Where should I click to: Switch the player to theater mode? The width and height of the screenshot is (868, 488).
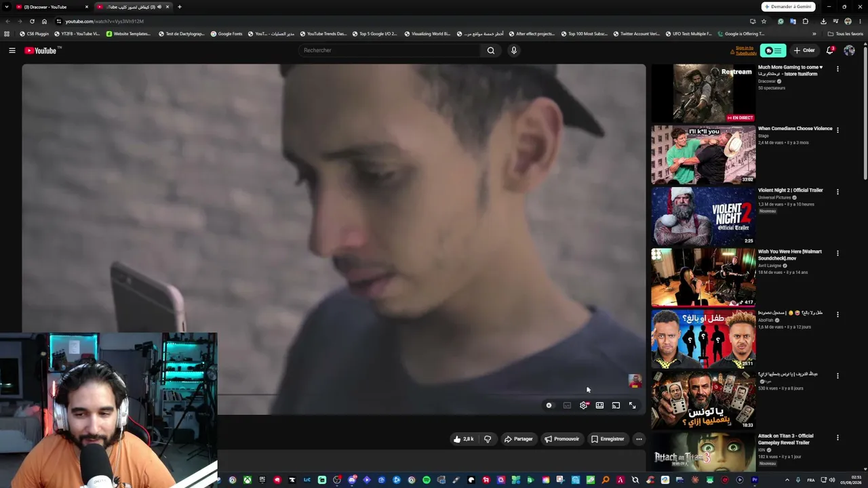[599, 405]
